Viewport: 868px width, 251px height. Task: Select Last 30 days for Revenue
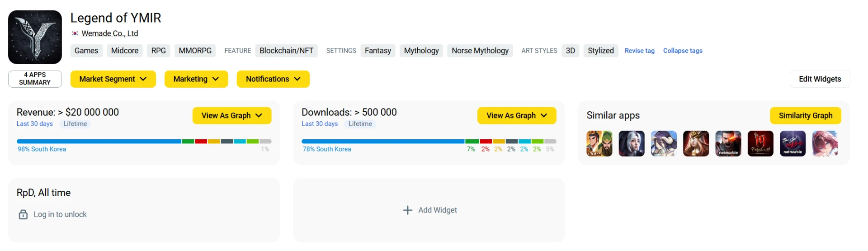[35, 124]
